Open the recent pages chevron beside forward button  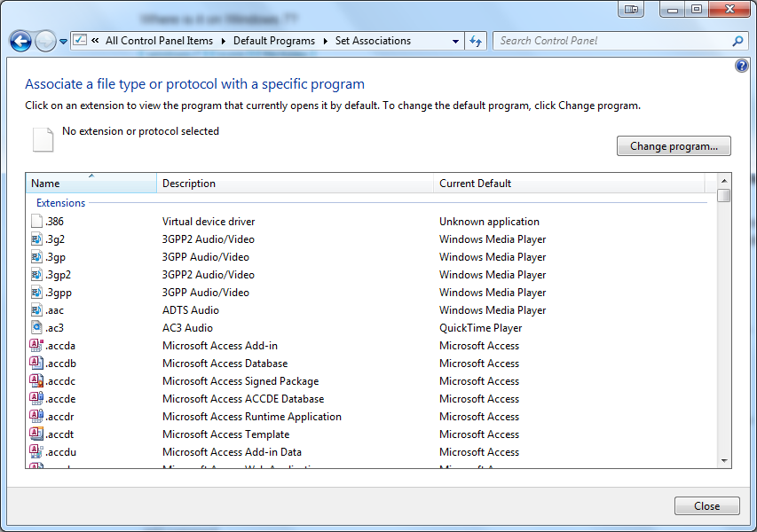(x=62, y=41)
